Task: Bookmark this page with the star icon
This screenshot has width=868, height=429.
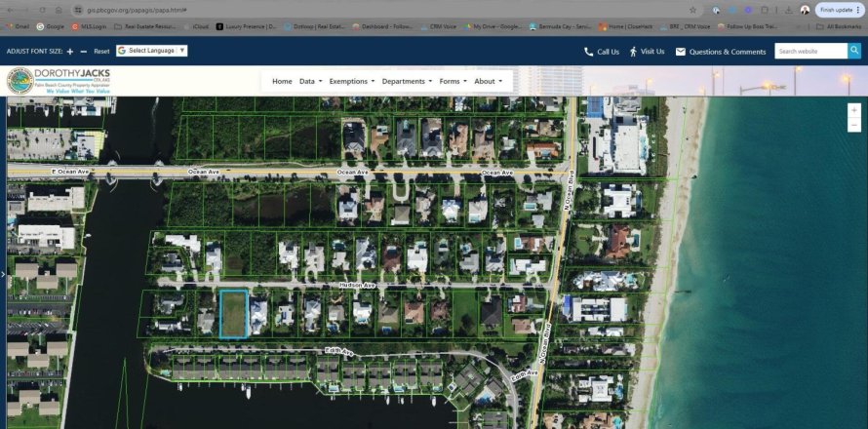Action: [693, 10]
